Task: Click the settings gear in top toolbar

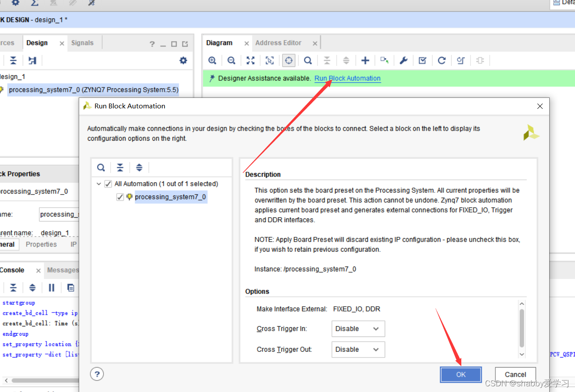Action: pyautogui.click(x=15, y=3)
